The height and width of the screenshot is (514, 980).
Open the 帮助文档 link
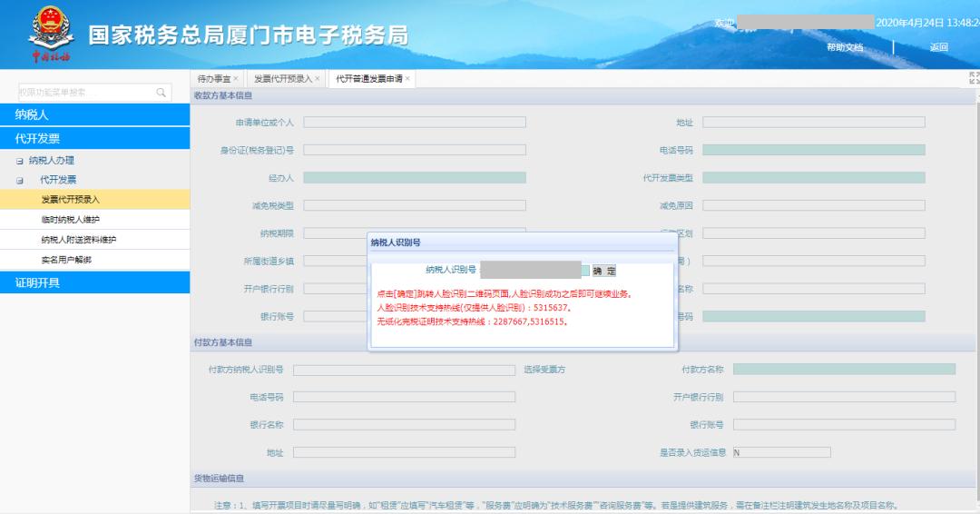pos(845,47)
